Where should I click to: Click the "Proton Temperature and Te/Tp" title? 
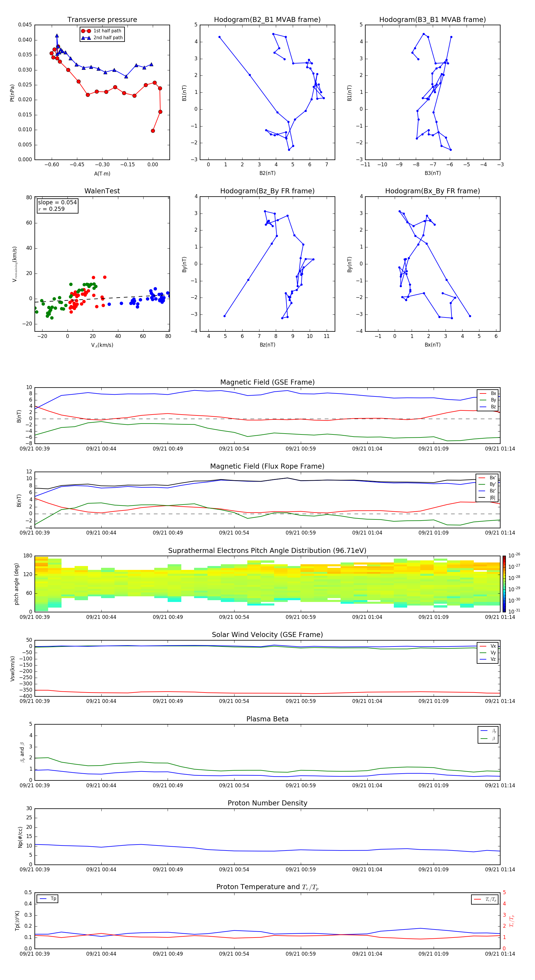[x=267, y=887]
